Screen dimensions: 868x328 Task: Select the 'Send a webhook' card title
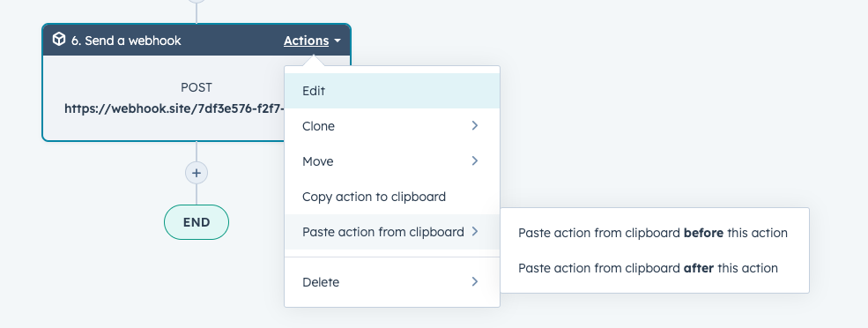point(126,41)
